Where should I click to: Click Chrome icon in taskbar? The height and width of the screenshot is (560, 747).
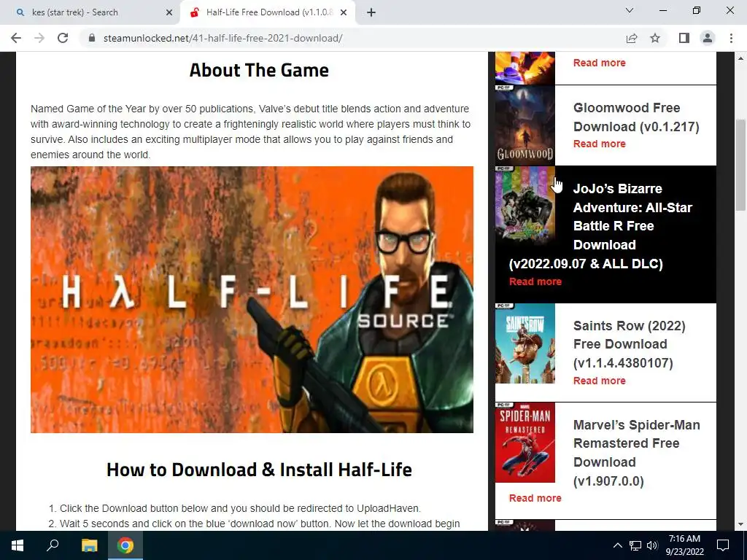coord(125,545)
